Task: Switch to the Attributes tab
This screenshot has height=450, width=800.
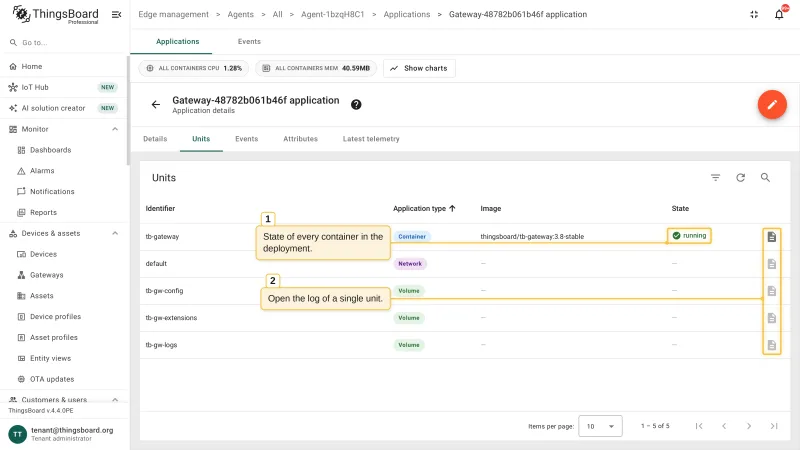Action: tap(301, 139)
